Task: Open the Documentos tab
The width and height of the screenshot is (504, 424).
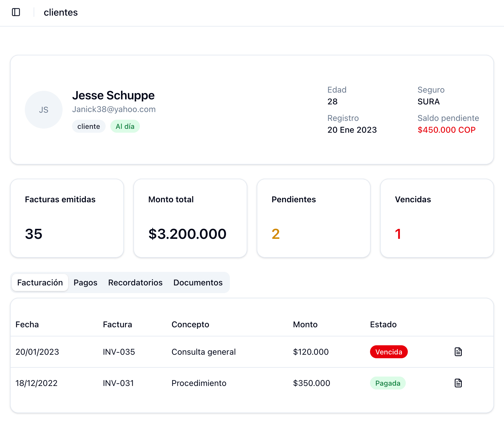Action: [x=198, y=282]
